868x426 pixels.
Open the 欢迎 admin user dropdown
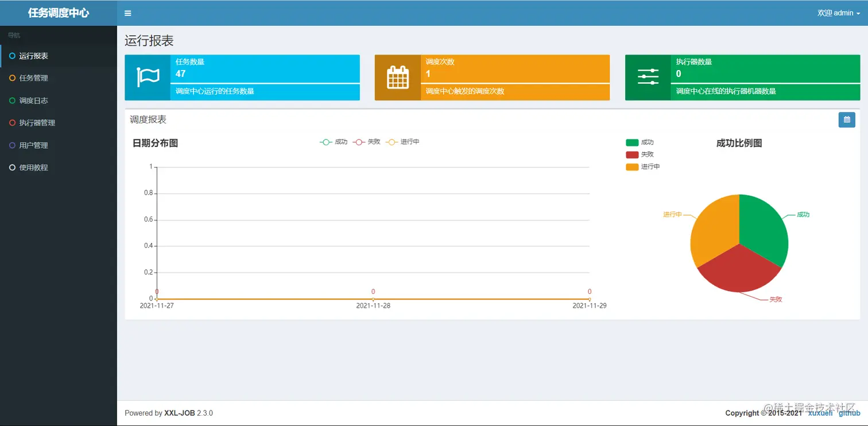click(839, 13)
